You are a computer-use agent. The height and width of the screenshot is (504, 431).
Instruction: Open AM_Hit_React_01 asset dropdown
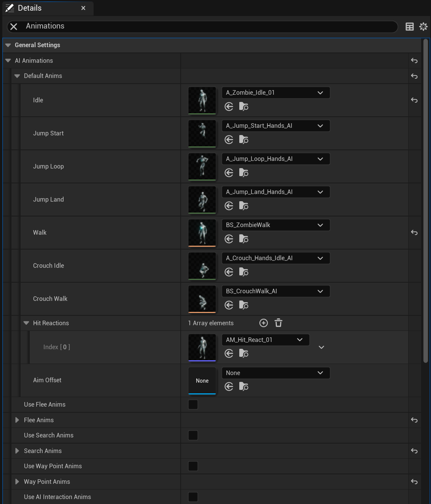click(266, 340)
